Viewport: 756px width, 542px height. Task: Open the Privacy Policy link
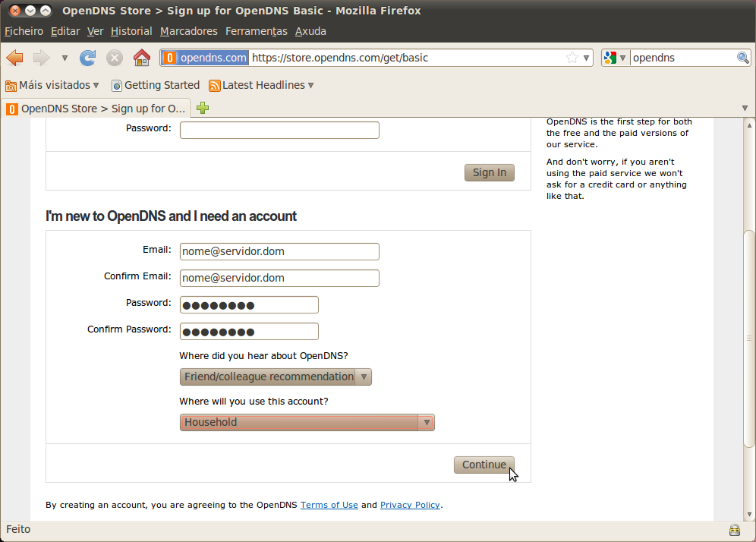tap(410, 505)
